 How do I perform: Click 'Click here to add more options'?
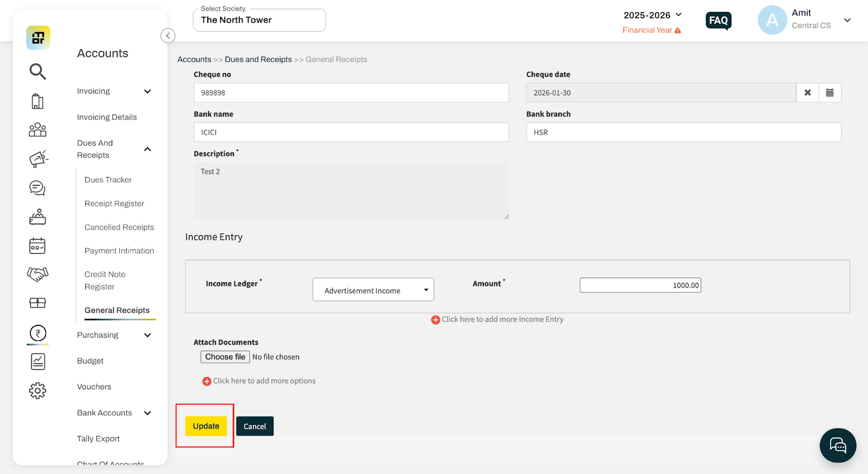click(x=264, y=381)
